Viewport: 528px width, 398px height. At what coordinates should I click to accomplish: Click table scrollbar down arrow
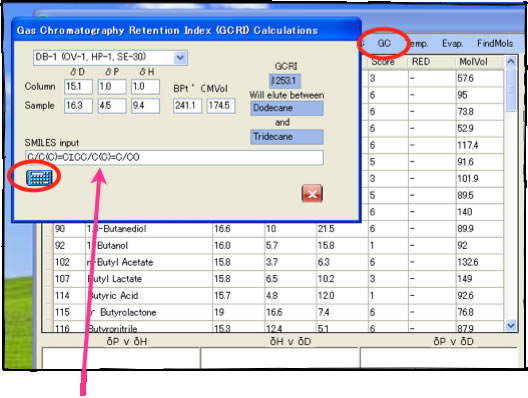511,326
